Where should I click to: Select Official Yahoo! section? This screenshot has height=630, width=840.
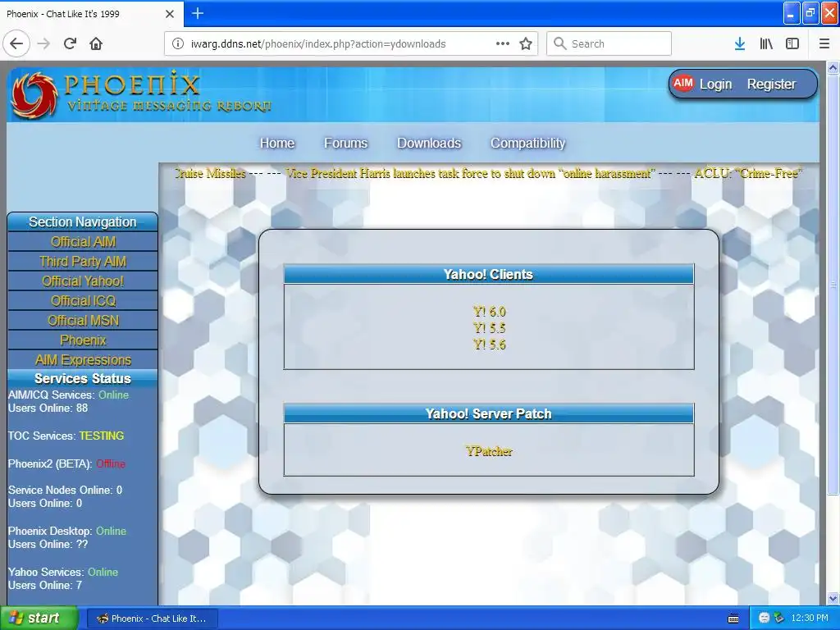(83, 281)
